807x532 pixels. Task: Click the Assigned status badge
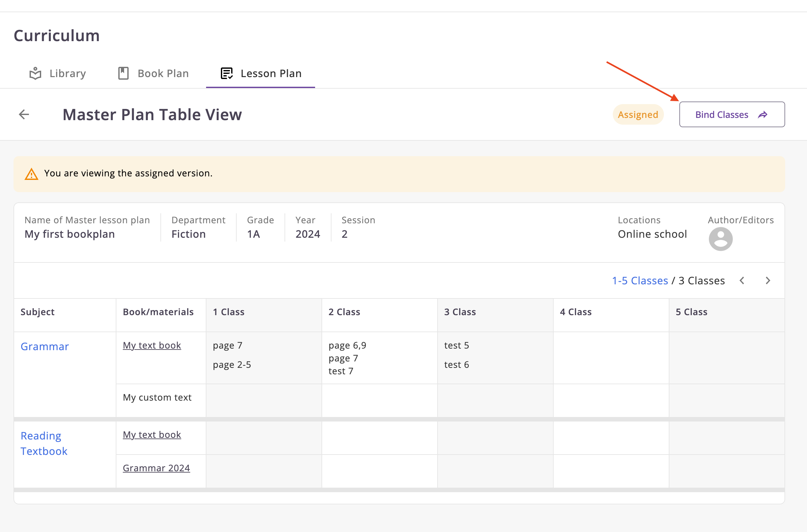pos(638,115)
